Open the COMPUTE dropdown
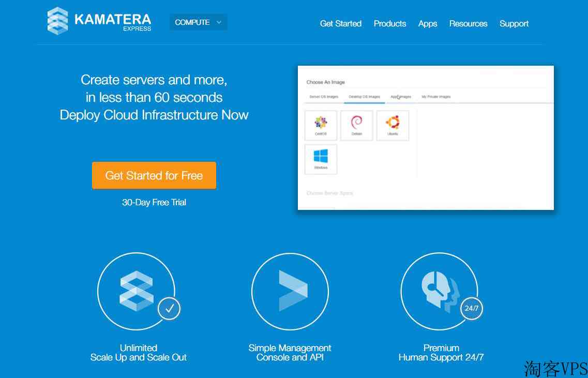The image size is (588, 378). point(199,22)
